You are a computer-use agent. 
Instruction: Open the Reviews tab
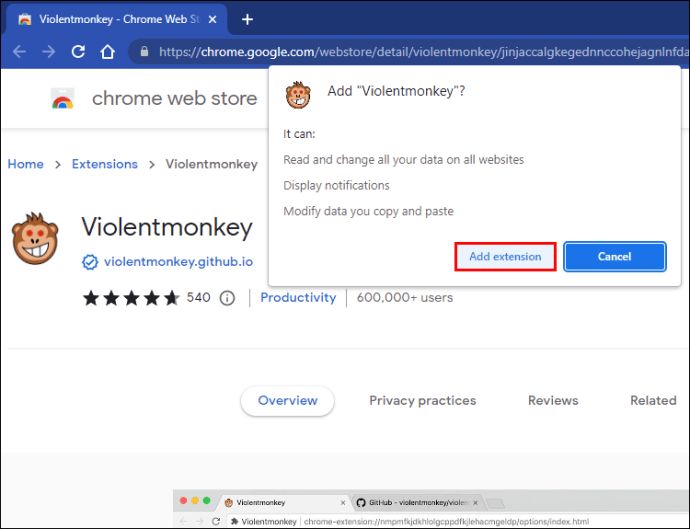point(553,400)
